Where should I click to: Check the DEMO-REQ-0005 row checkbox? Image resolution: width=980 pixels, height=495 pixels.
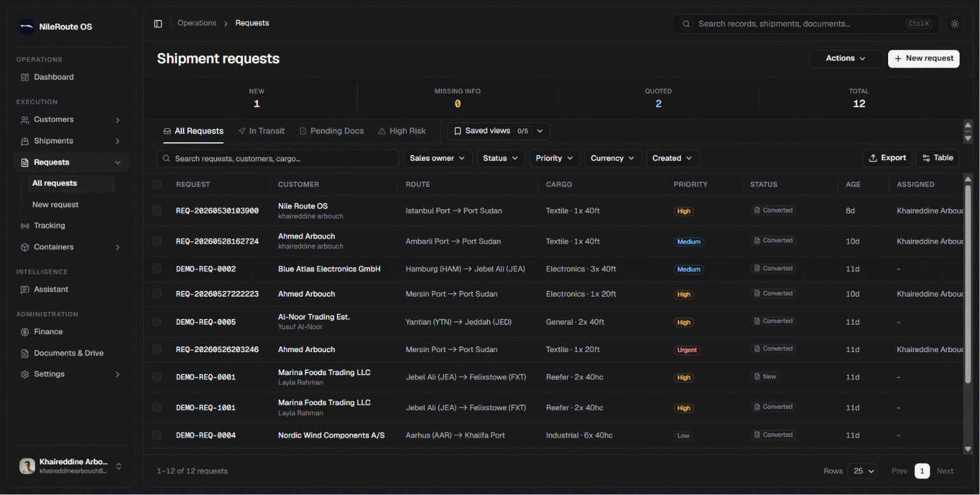pos(157,322)
